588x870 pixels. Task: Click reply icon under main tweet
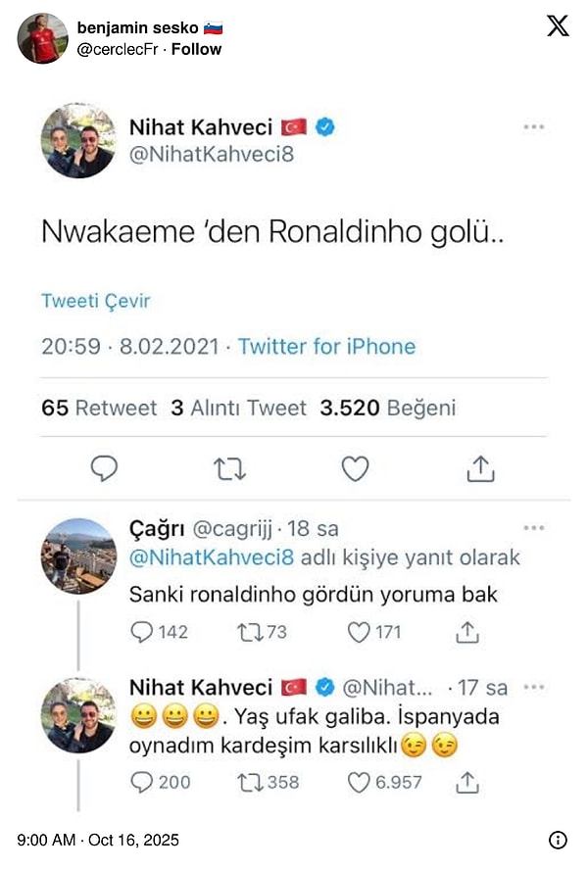[x=104, y=470]
